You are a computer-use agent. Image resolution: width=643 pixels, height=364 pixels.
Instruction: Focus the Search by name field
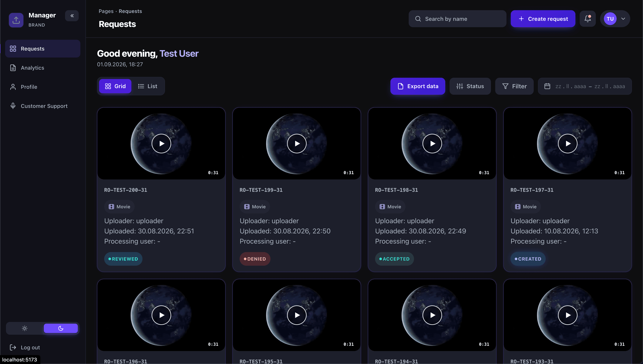(x=457, y=19)
